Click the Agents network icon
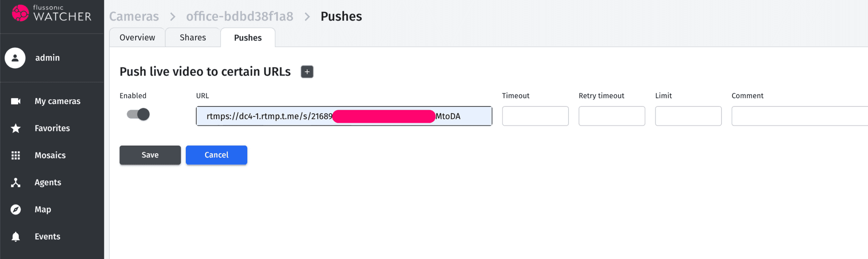 [16, 182]
